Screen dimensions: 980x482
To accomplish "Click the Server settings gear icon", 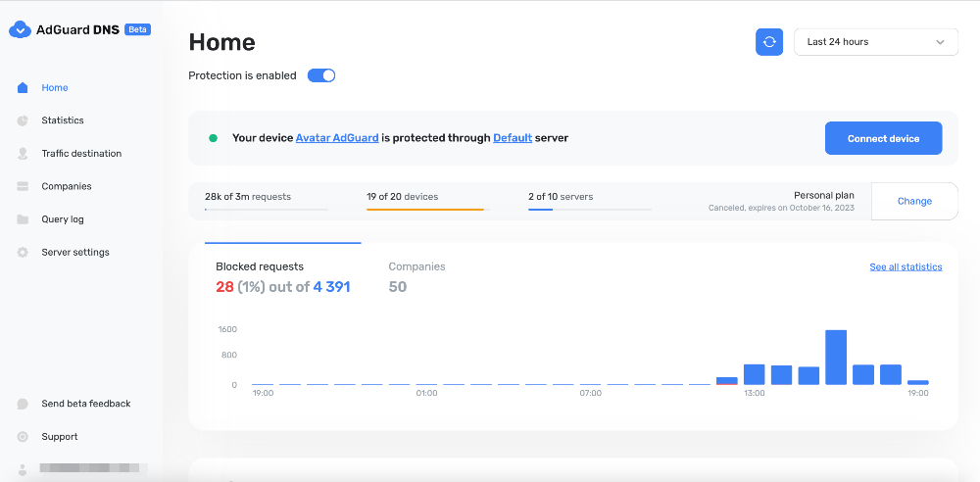I will 23,253.
